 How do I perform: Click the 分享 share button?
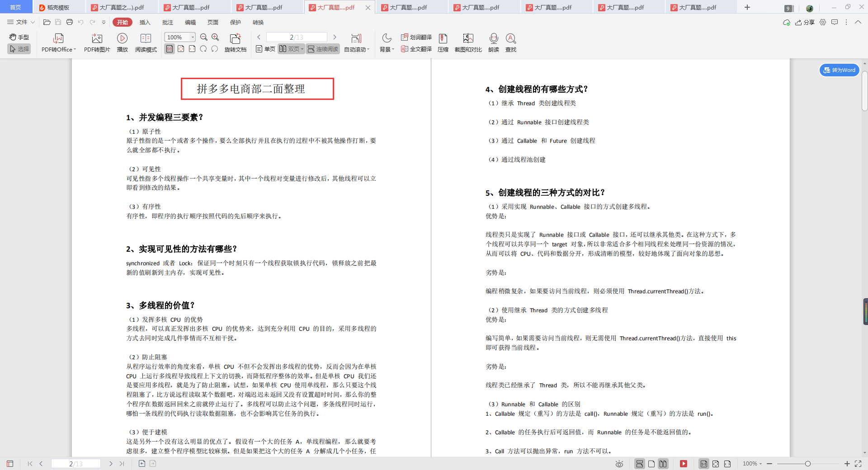805,22
